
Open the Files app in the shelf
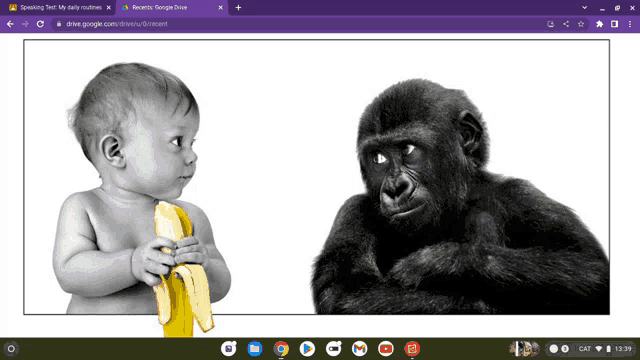coord(255,349)
